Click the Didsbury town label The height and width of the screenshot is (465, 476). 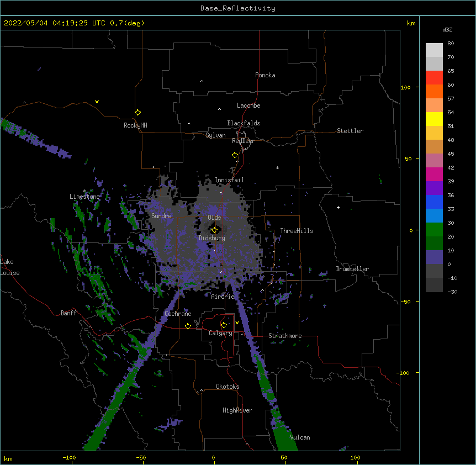pyautogui.click(x=212, y=238)
